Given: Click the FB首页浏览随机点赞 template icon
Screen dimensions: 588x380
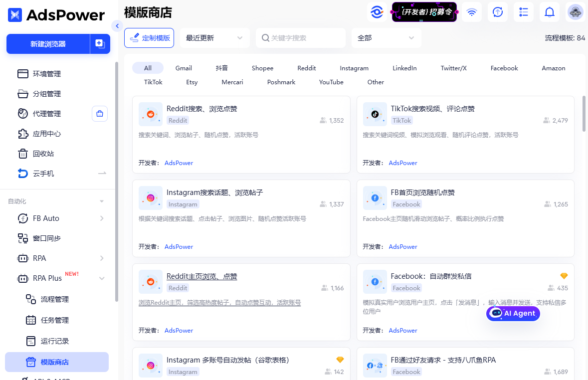Looking at the screenshot, I should (375, 197).
